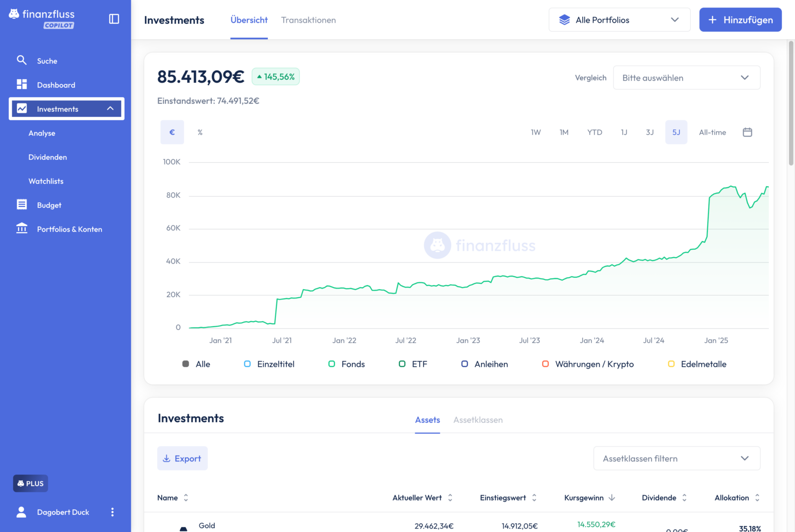Screen dimensions: 795x532
Task: Toggle the Währungen / Krypto series
Action: pos(588,364)
